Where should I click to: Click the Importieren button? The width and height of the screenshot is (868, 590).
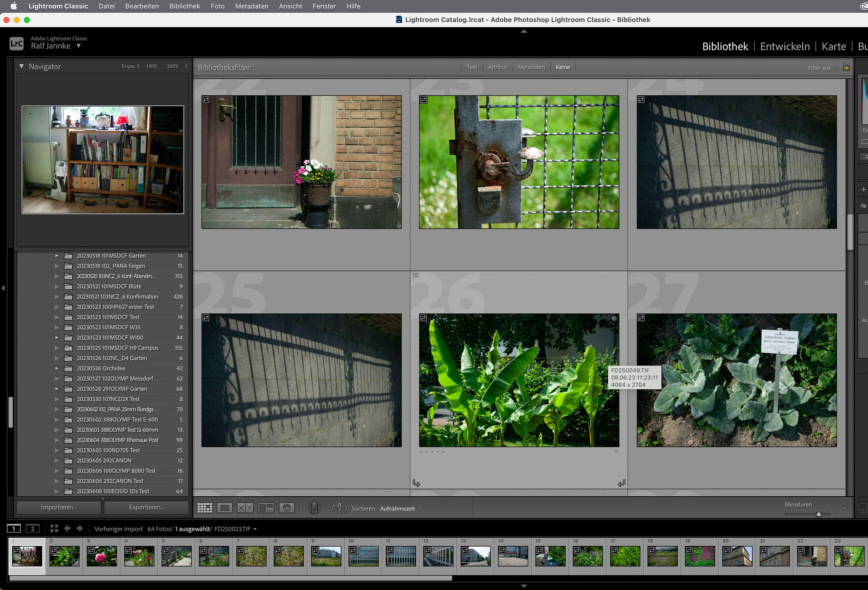[59, 507]
